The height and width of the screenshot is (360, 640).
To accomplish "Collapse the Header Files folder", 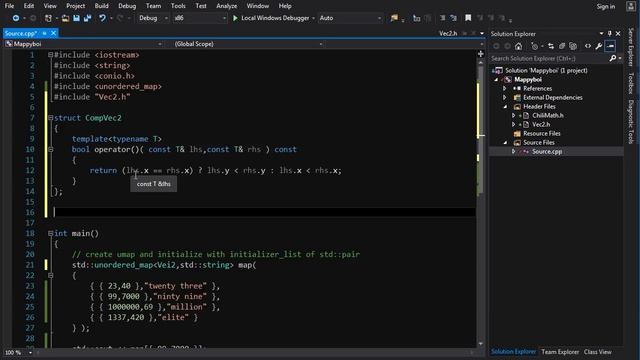I will [x=505, y=107].
